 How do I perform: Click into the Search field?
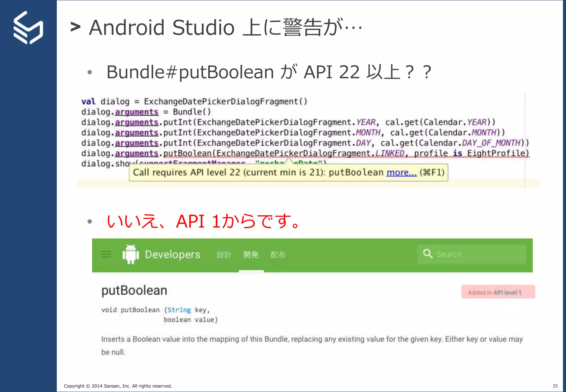click(472, 254)
